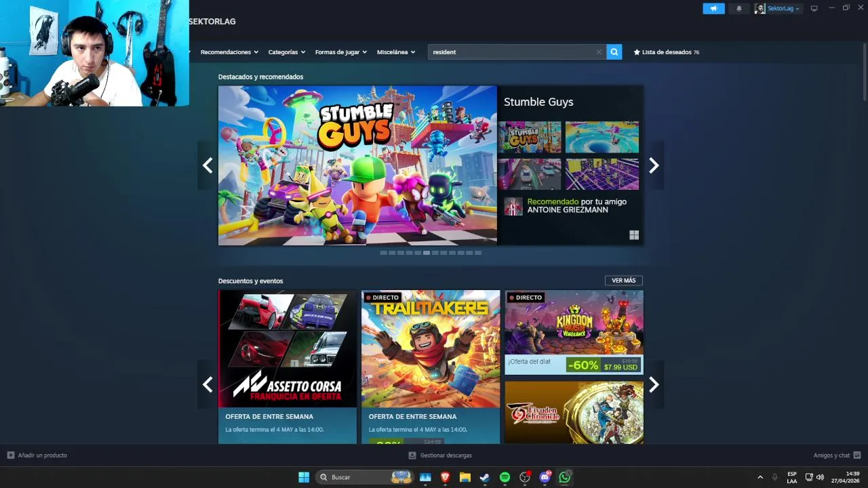The width and height of the screenshot is (868, 488).
Task: Select the last featured carousel dot
Action: point(478,253)
